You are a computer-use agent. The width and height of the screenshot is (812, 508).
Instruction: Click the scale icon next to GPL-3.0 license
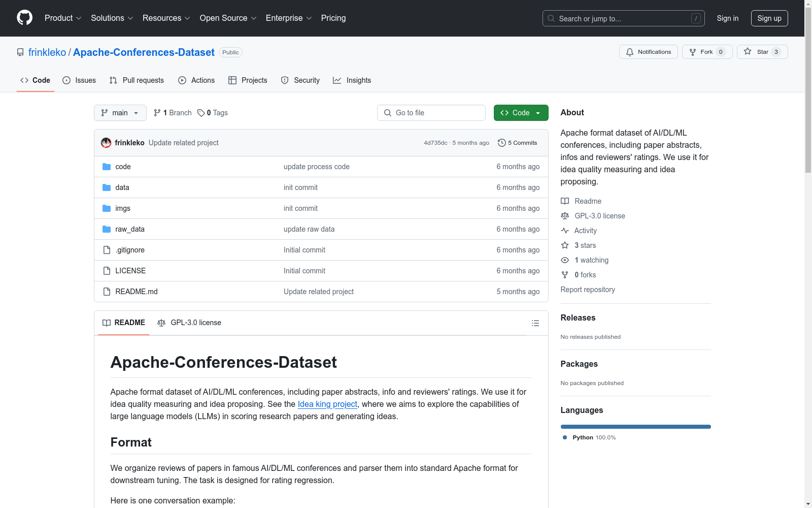click(565, 216)
